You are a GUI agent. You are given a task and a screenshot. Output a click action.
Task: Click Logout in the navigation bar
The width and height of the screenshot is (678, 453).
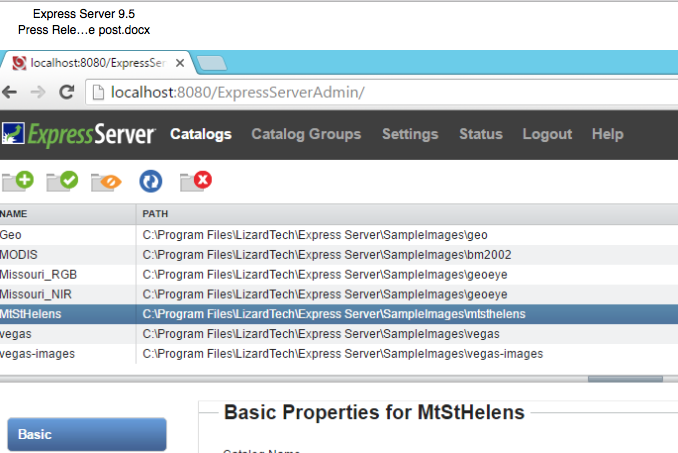[x=547, y=134]
